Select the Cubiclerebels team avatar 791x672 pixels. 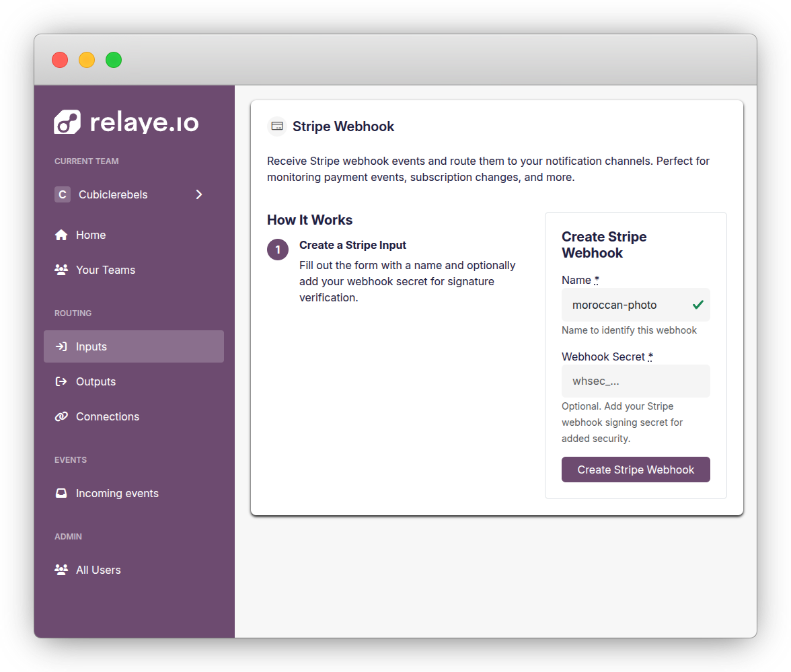pos(62,194)
